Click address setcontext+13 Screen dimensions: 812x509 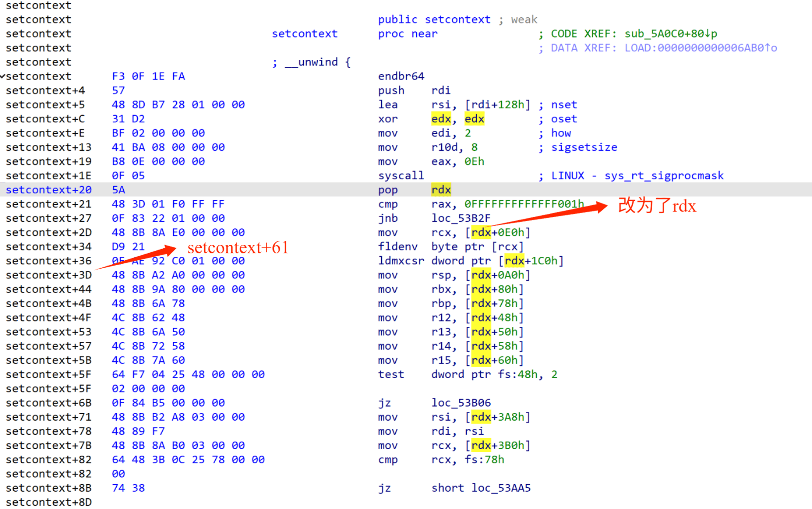pyautogui.click(x=48, y=147)
